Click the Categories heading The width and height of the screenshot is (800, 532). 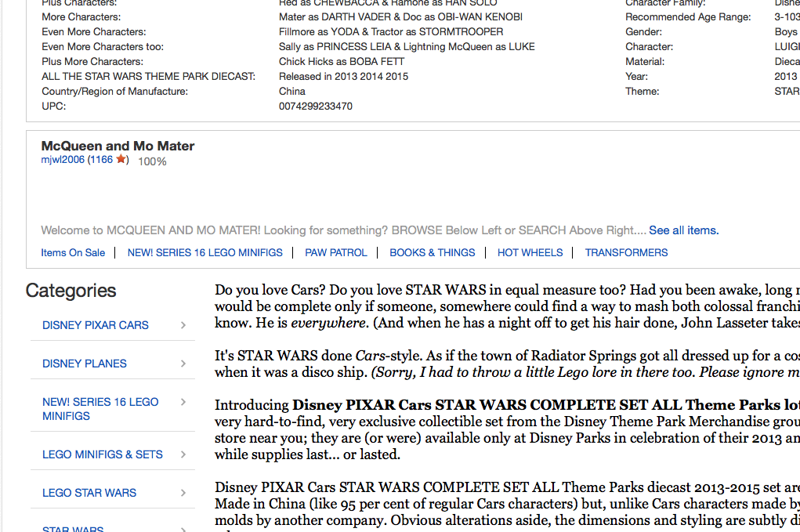pyautogui.click(x=71, y=290)
